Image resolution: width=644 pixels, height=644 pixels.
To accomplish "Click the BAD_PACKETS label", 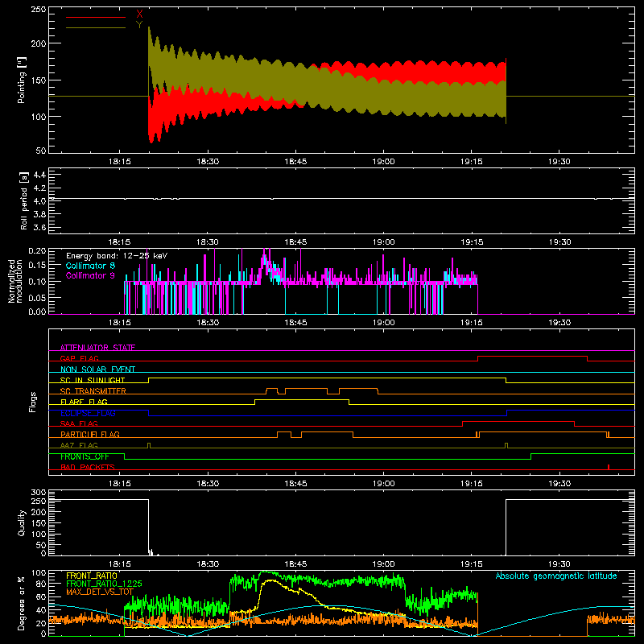I will coord(88,467).
